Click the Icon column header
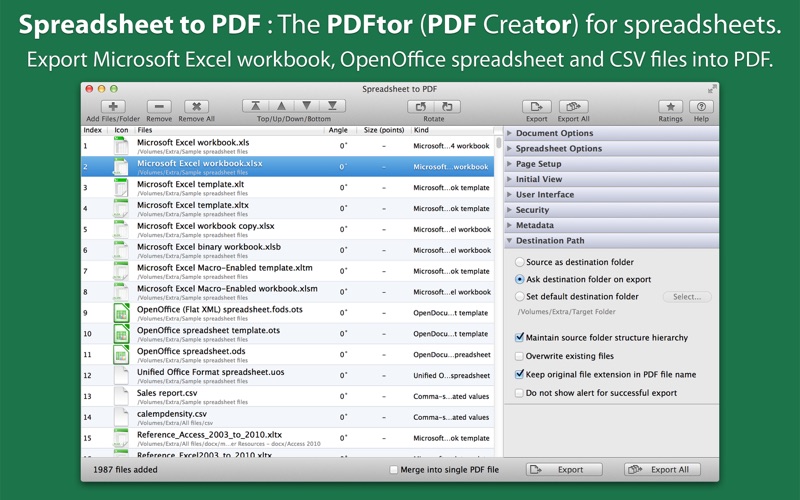 click(x=121, y=130)
